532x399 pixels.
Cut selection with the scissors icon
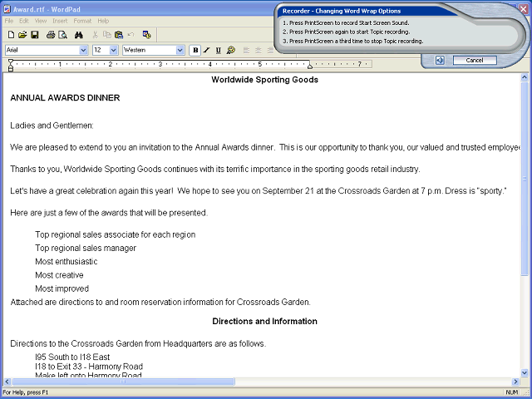(96, 35)
